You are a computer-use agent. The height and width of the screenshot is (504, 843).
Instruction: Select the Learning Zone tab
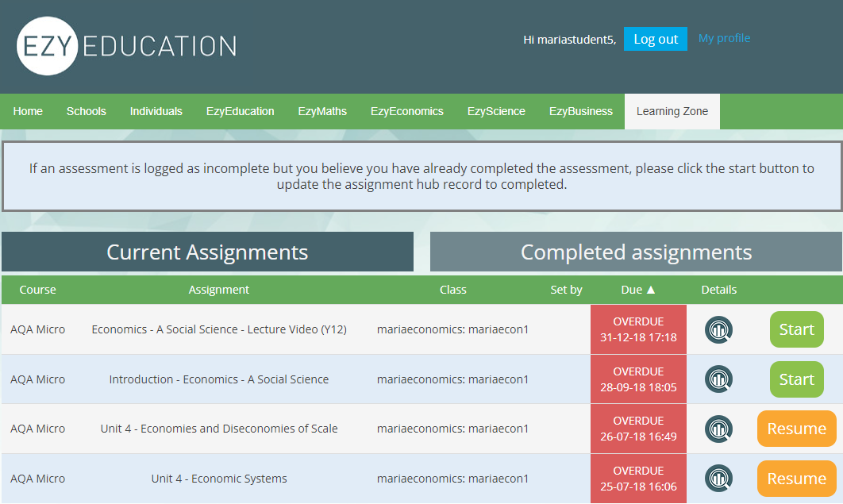(672, 111)
